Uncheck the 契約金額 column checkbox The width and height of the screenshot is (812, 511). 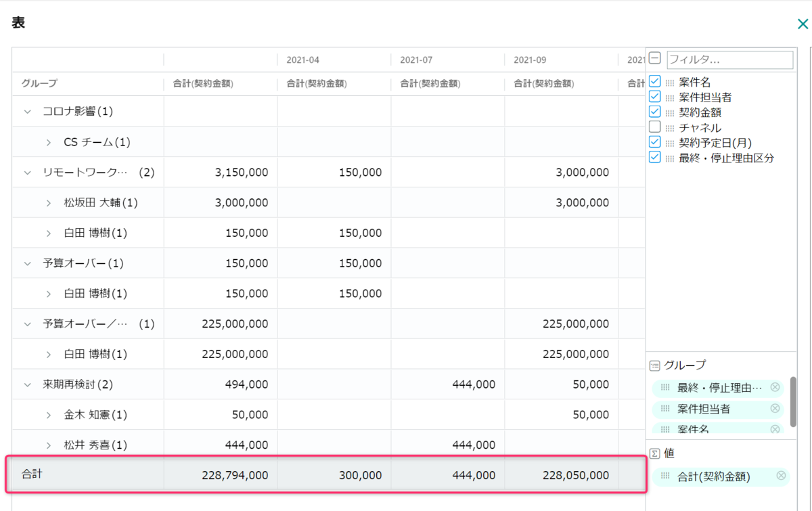[x=654, y=112]
